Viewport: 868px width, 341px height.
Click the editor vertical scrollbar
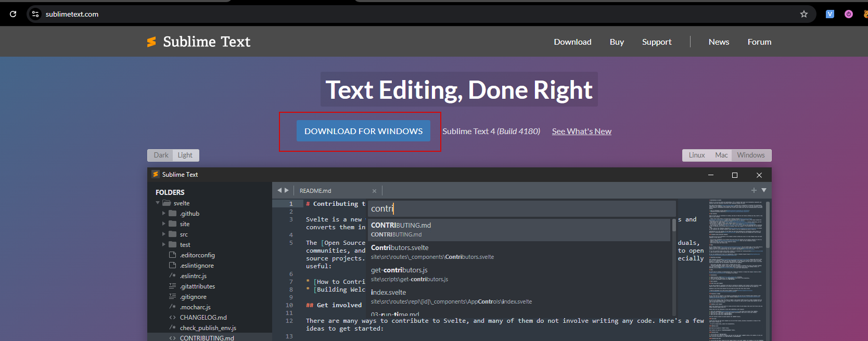768,225
